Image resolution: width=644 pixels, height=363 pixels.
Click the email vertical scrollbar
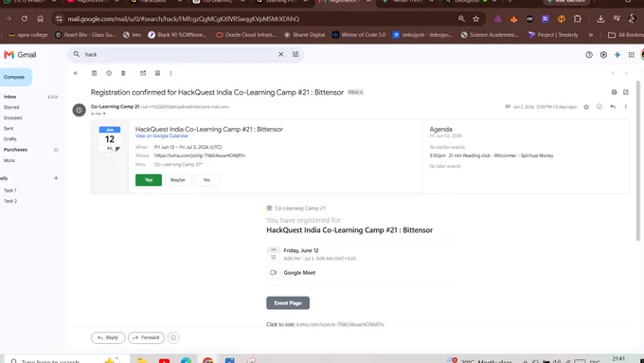(637, 160)
